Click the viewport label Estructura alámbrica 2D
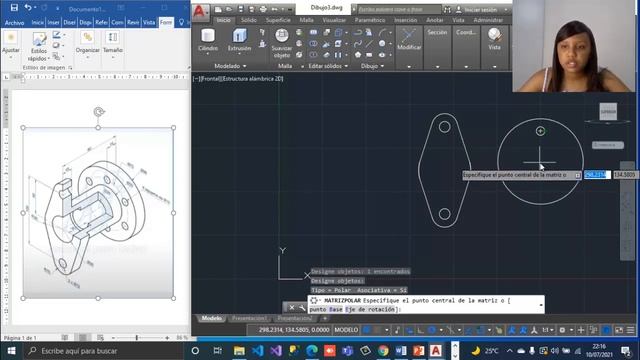 coord(253,78)
